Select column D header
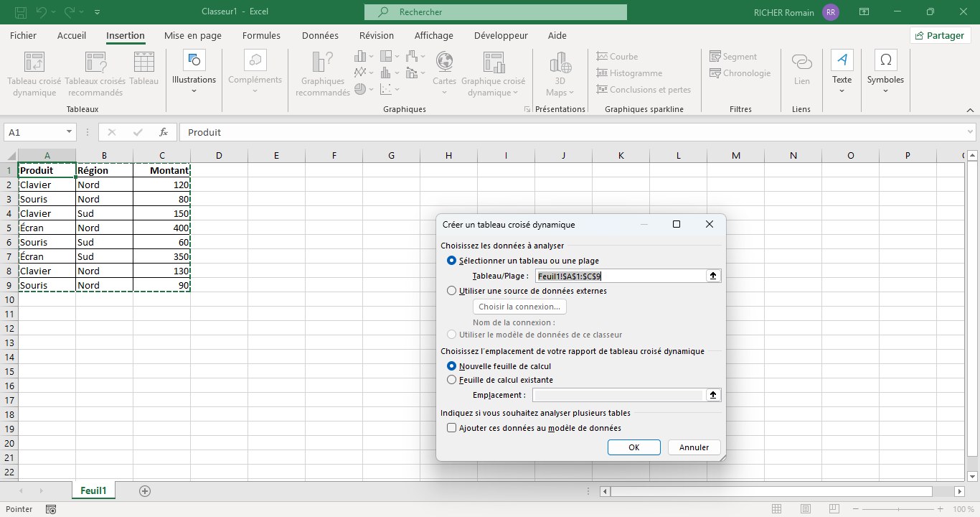Viewport: 980px width, 517px height. coord(219,156)
